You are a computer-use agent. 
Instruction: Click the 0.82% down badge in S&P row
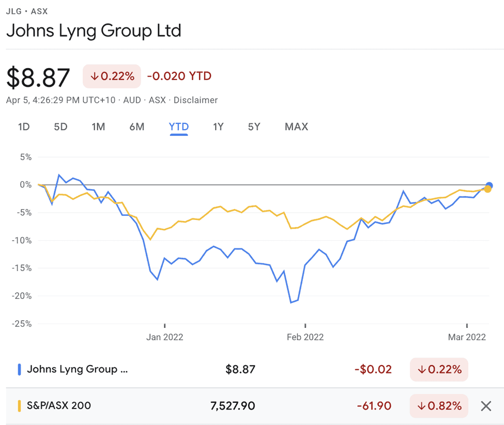(439, 406)
